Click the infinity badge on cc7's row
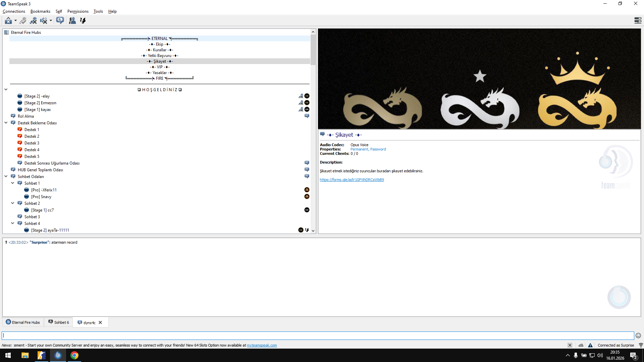644x362 pixels. click(307, 210)
